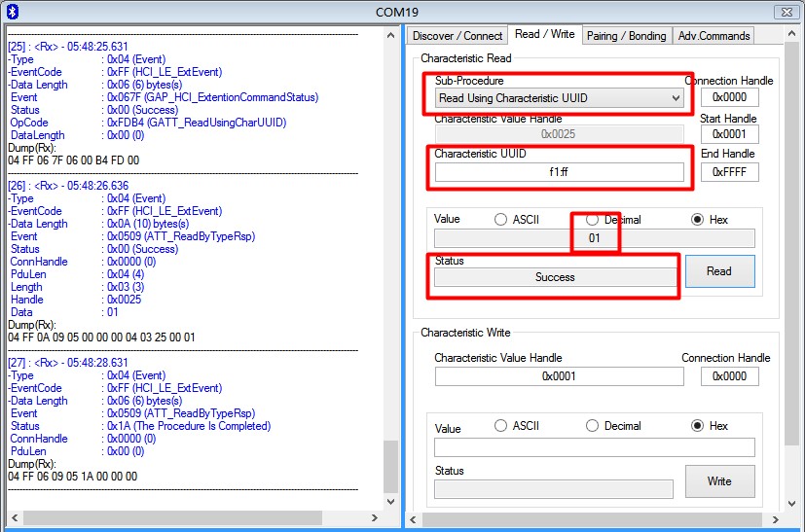Click the Bluetooth icon in the title bar
Screen dimensions: 805x532
pyautogui.click(x=13, y=12)
